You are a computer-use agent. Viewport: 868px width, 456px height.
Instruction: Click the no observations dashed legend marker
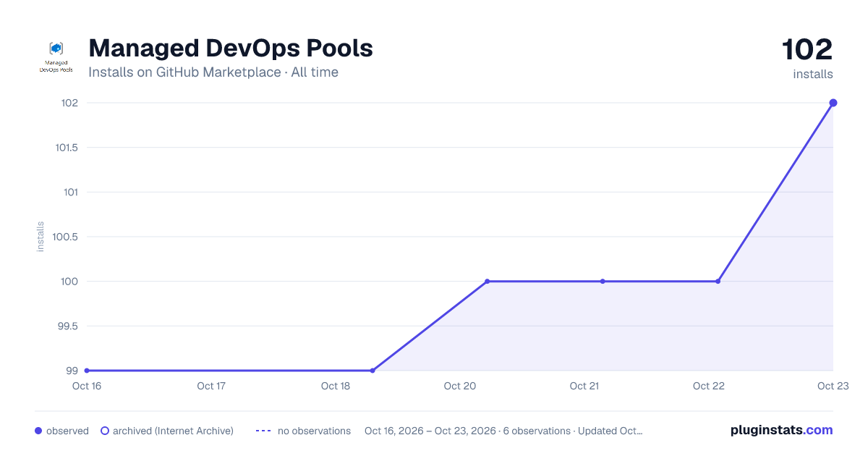(x=263, y=431)
